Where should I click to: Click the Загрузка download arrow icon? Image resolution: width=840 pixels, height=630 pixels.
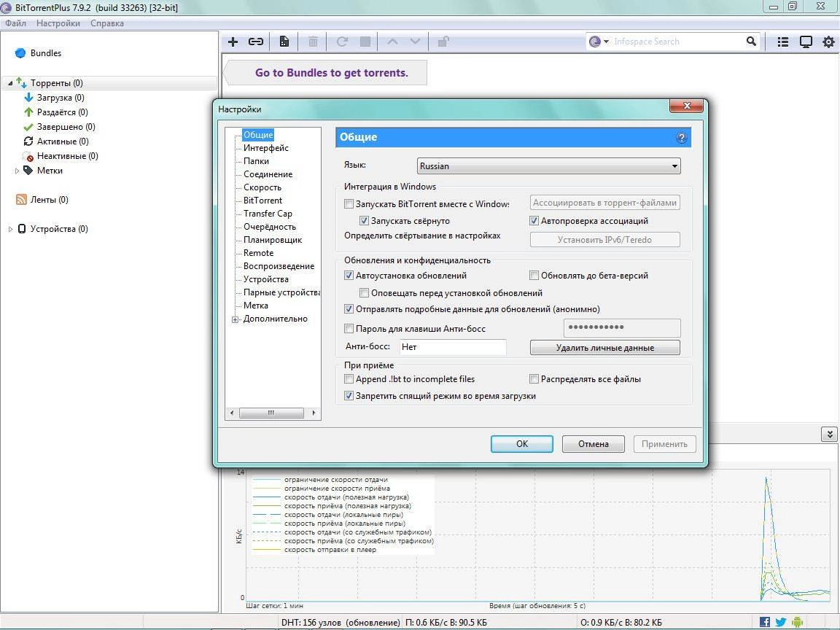tap(29, 98)
